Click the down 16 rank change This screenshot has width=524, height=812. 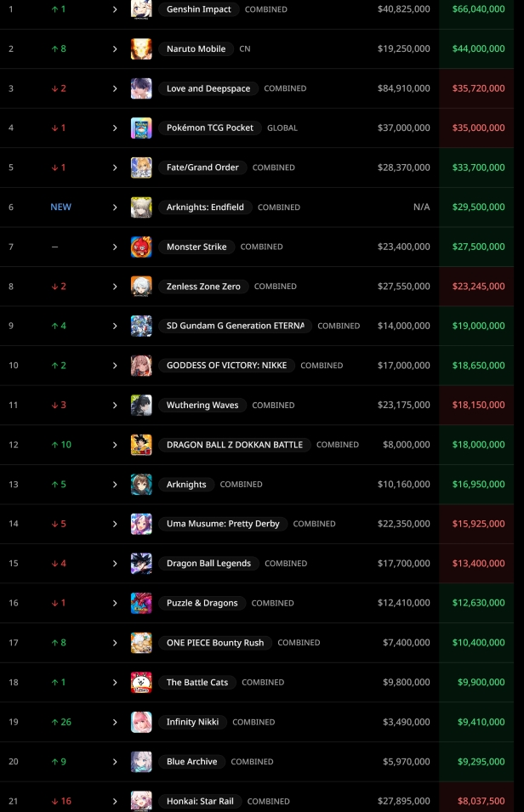(61, 801)
